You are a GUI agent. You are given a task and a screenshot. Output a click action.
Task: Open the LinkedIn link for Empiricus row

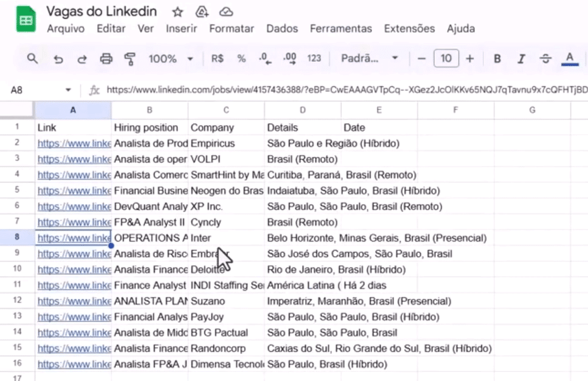tap(74, 144)
